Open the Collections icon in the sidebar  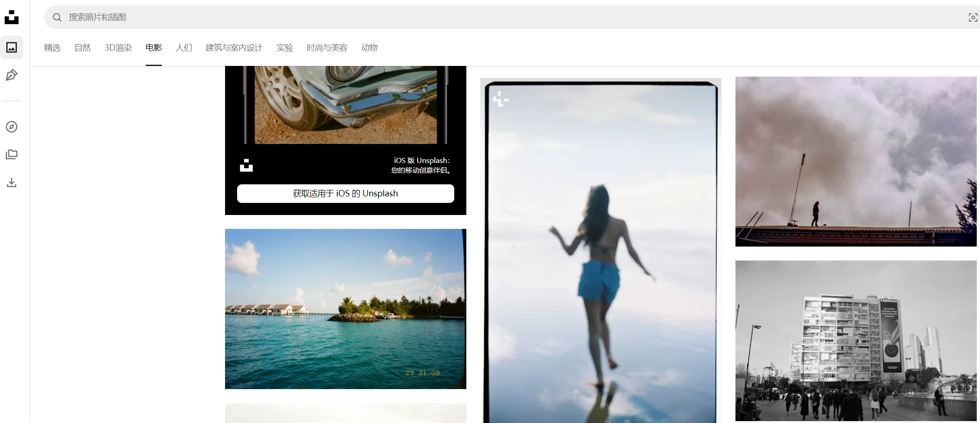(x=12, y=155)
